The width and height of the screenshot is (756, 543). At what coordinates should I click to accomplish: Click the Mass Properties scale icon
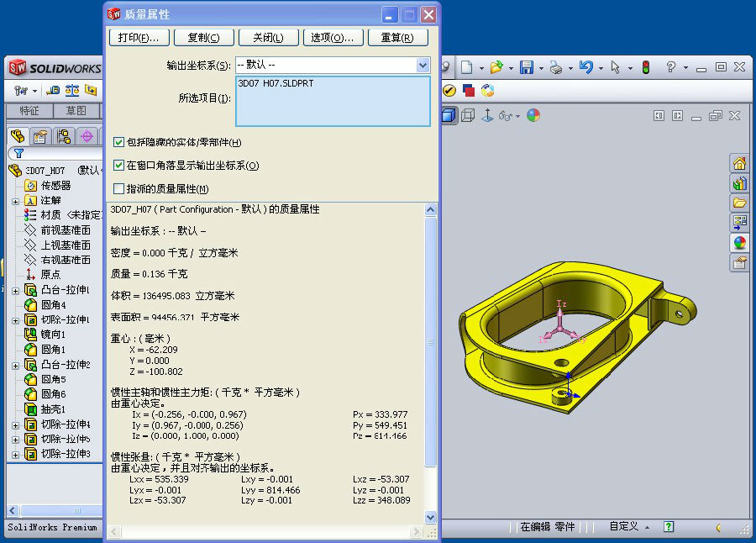[x=71, y=90]
